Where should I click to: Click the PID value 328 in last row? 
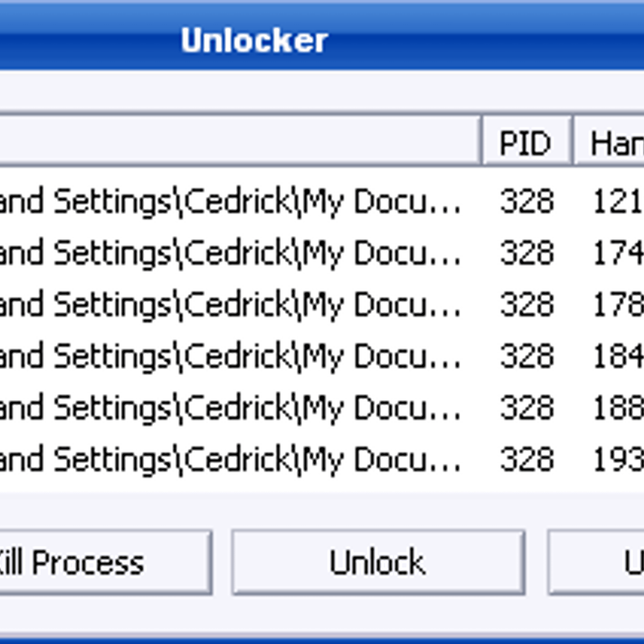click(x=526, y=459)
